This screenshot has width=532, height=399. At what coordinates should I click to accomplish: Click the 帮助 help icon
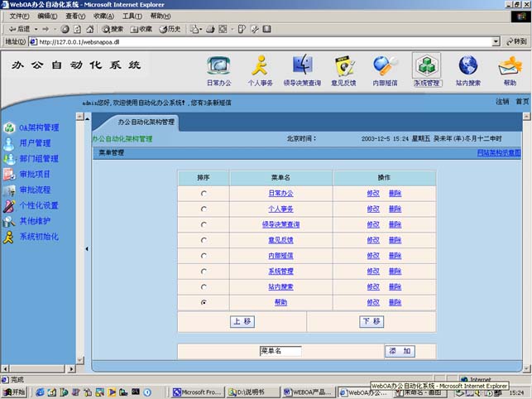[x=509, y=66]
